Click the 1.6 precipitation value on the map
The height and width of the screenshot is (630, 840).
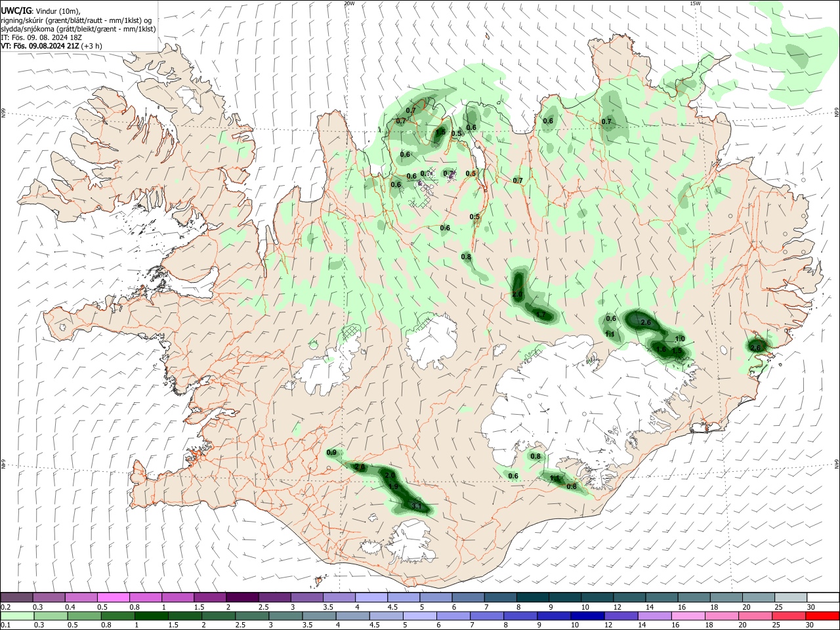pos(661,350)
